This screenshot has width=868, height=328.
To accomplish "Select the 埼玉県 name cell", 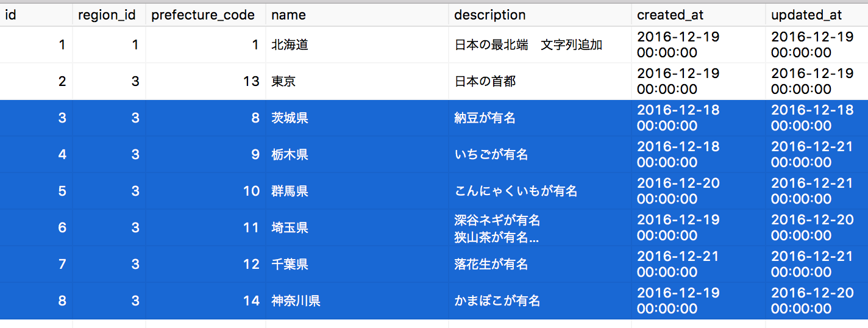I will [357, 227].
